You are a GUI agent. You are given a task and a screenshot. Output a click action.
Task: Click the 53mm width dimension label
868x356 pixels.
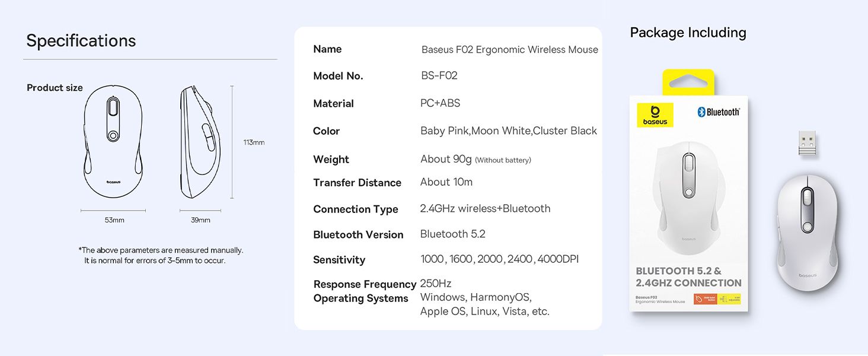click(x=114, y=220)
